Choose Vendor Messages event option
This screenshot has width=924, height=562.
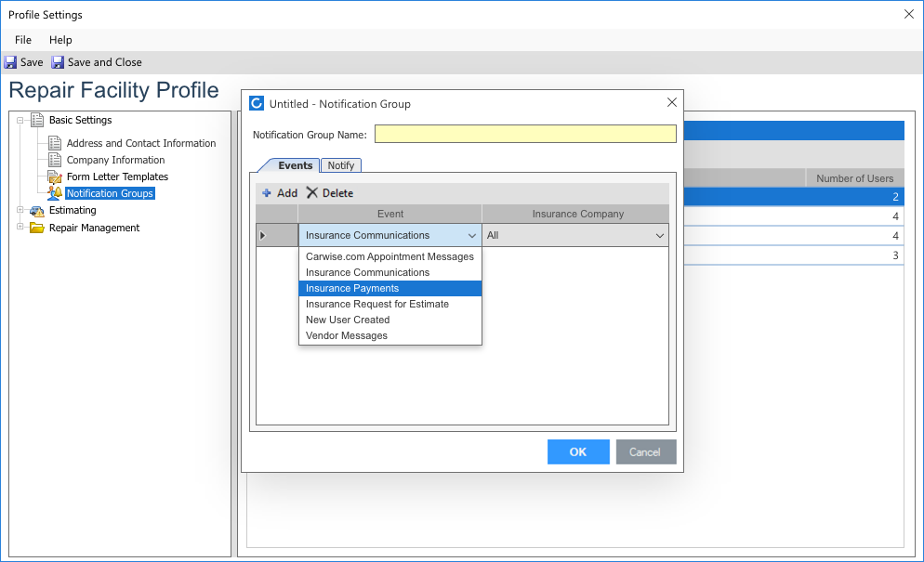(x=347, y=335)
